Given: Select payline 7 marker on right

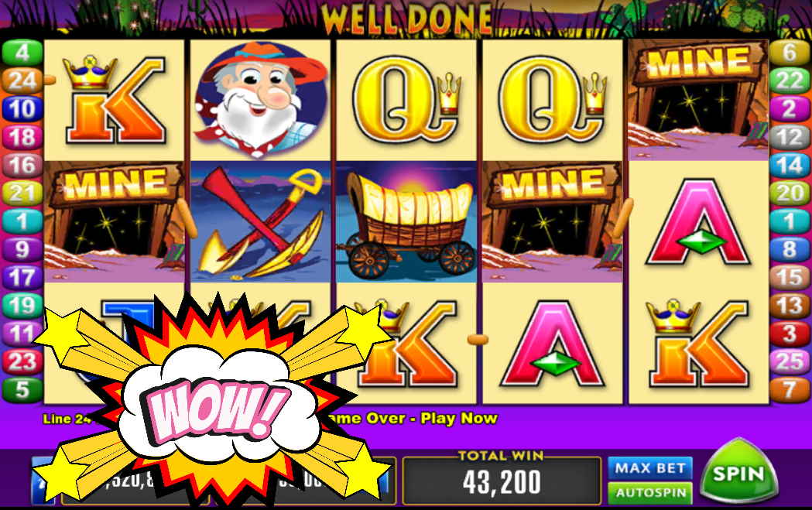Looking at the screenshot, I should [790, 389].
